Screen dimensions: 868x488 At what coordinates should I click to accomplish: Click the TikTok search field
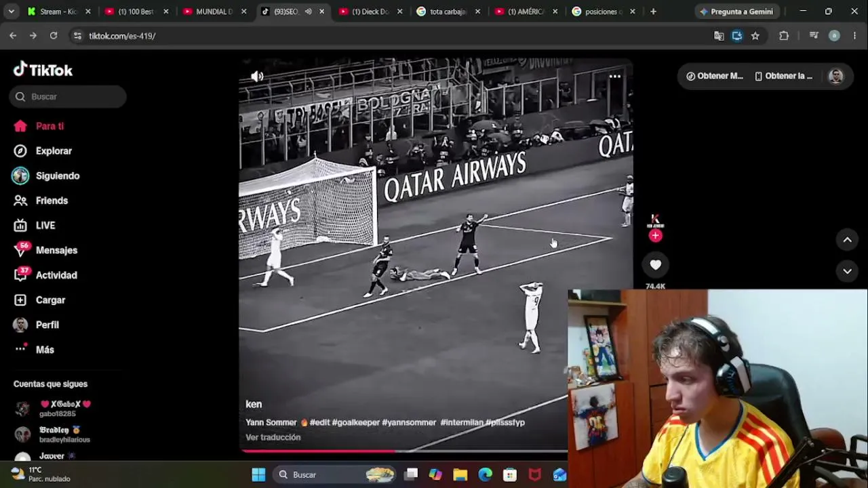coord(68,97)
